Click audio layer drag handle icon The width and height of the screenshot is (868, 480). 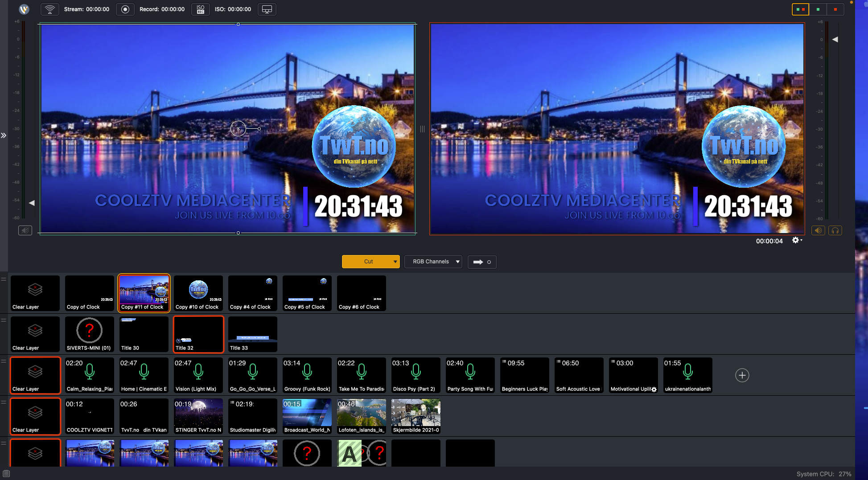4,361
